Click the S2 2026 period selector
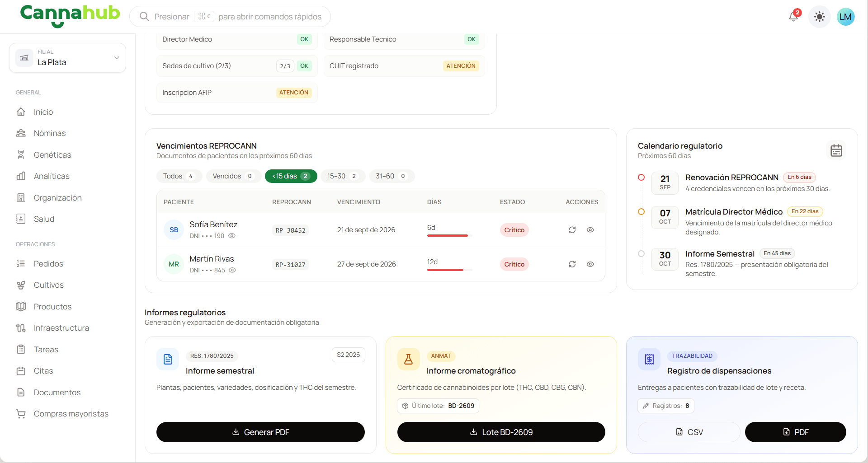The height and width of the screenshot is (463, 868). (x=348, y=355)
